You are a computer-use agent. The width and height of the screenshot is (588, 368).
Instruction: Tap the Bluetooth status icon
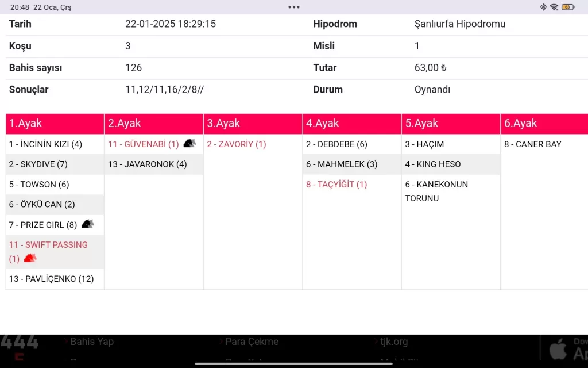(543, 7)
